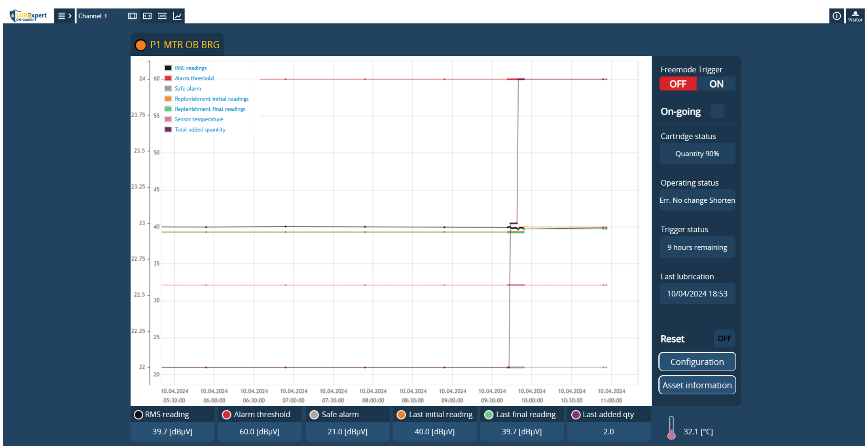
Task: Hide Sensor temperature series in legend
Action: [199, 119]
